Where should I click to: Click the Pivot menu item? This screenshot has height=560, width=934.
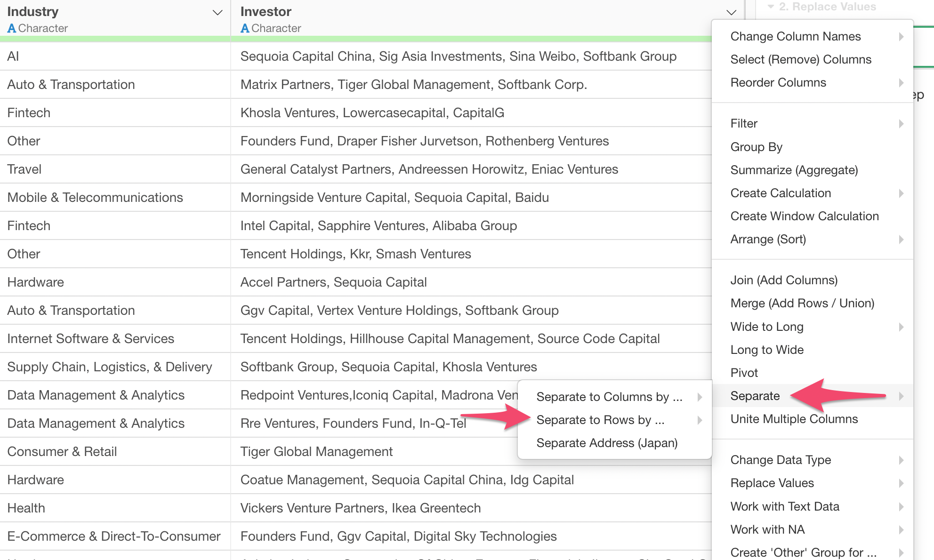pyautogui.click(x=744, y=373)
